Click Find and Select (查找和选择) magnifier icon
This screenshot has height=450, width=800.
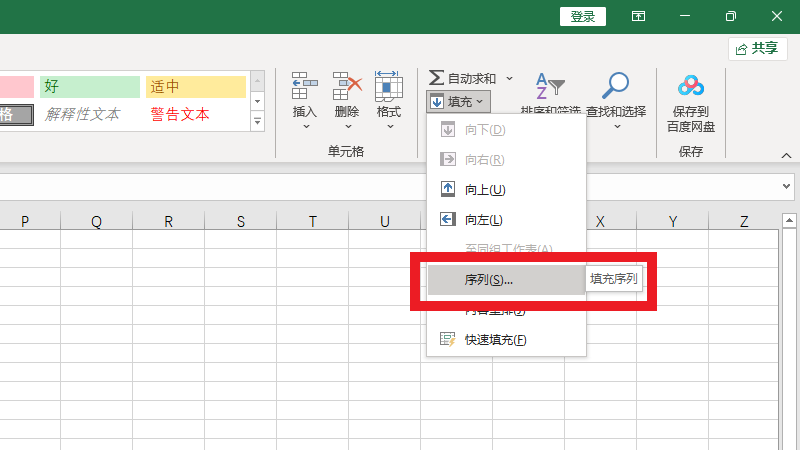pos(616,88)
